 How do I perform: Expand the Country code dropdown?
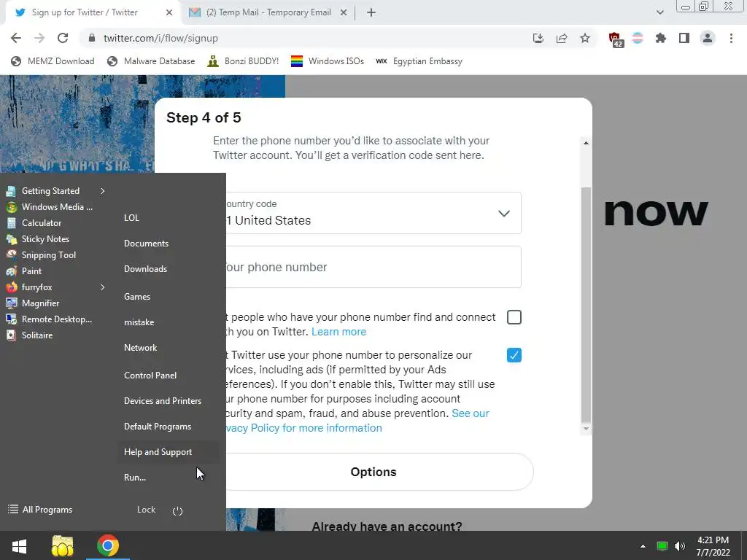[373, 213]
